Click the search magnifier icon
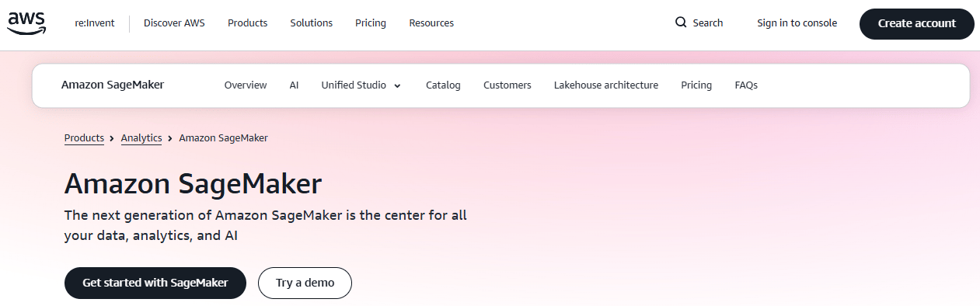 [x=681, y=23]
